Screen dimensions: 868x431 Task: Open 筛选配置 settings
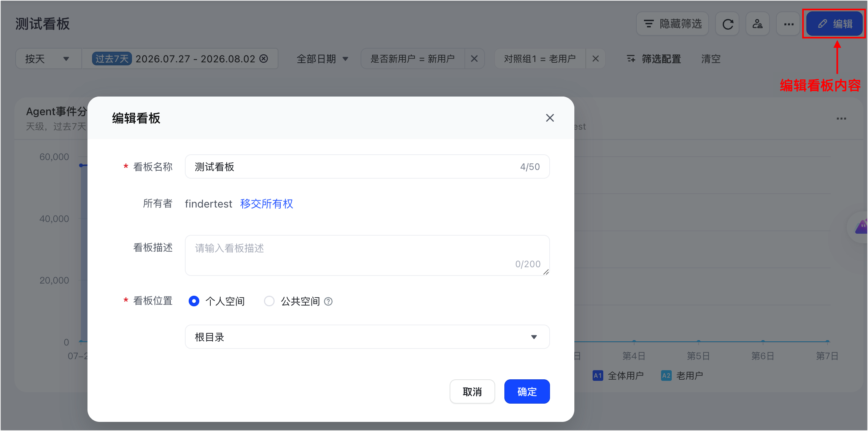(653, 59)
